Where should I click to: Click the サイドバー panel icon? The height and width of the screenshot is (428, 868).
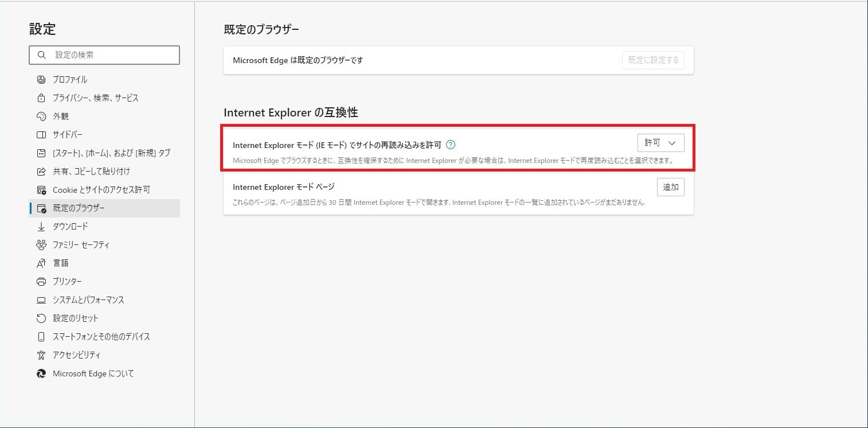click(41, 135)
